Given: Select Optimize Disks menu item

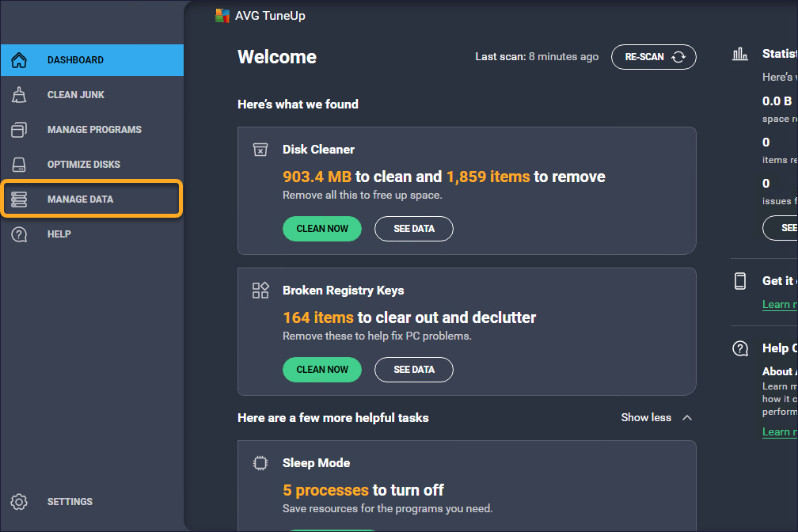Looking at the screenshot, I should (84, 165).
